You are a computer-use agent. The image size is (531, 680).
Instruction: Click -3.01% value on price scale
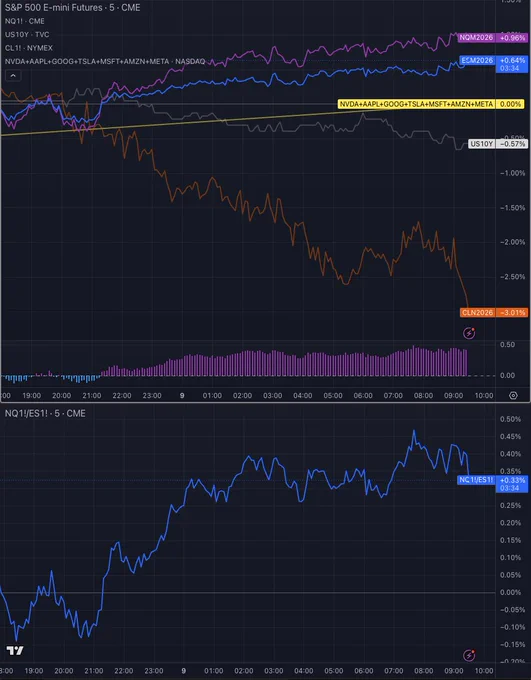[512, 313]
